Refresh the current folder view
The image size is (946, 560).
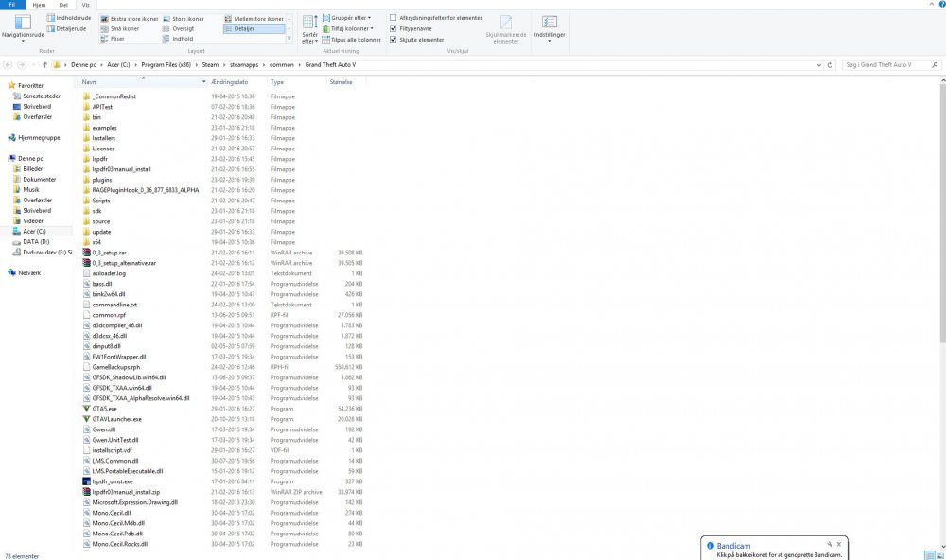(x=830, y=64)
